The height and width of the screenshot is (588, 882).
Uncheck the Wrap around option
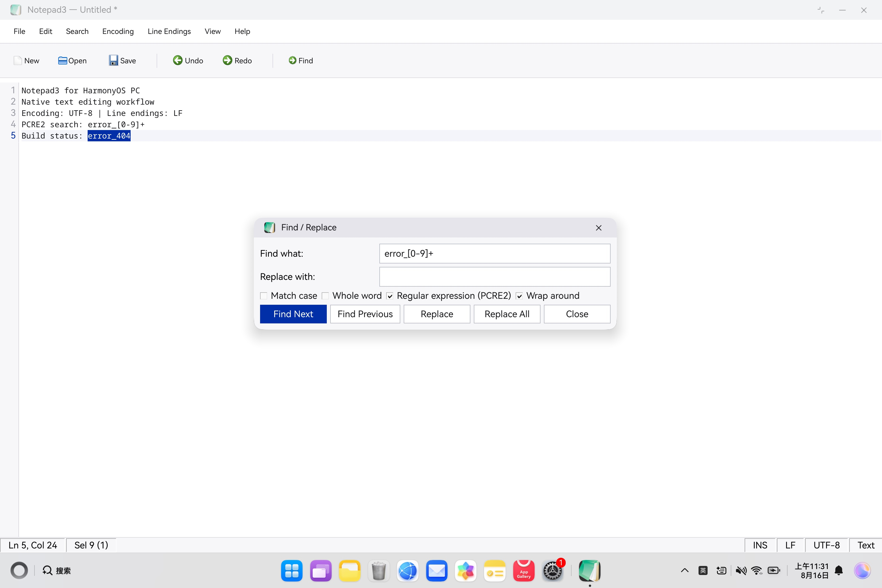pyautogui.click(x=519, y=296)
